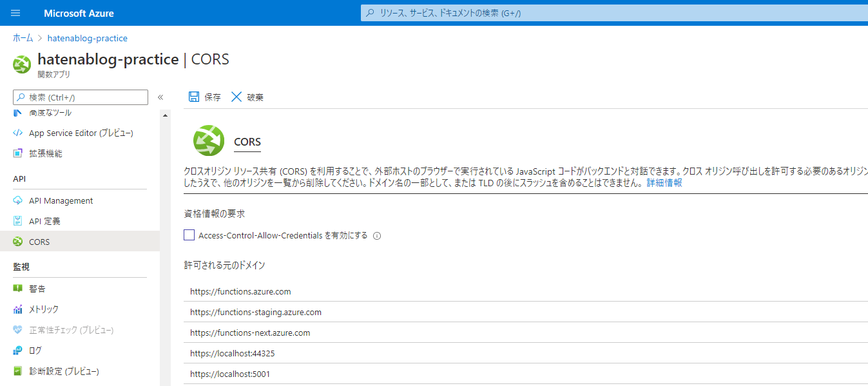This screenshot has width=868, height=386.
Task: Click the large CORS header icon
Action: pos(208,140)
